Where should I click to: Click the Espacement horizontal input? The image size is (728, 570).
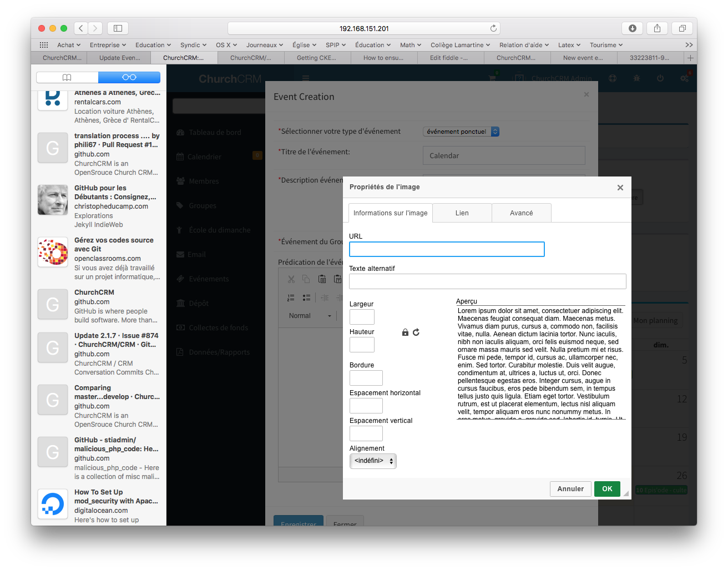tap(366, 406)
